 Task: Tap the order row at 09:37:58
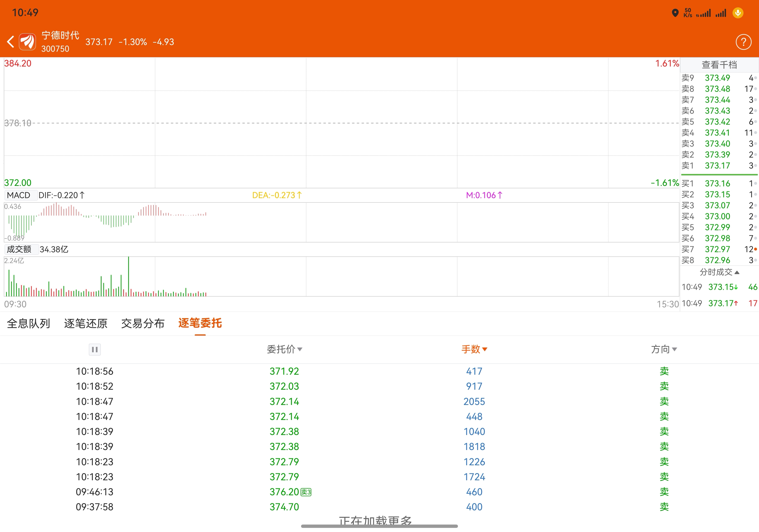tap(379, 507)
